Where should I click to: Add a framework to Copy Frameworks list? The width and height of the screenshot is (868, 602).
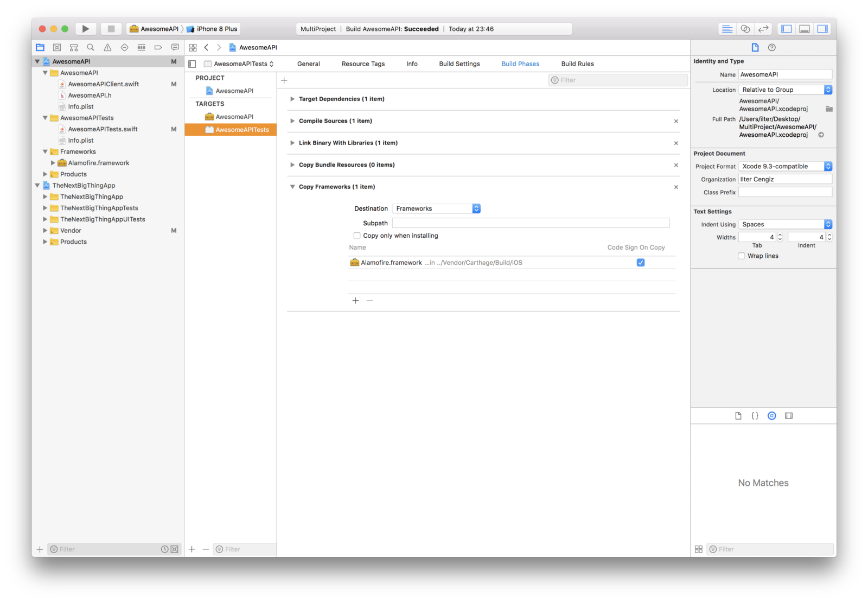(x=355, y=301)
